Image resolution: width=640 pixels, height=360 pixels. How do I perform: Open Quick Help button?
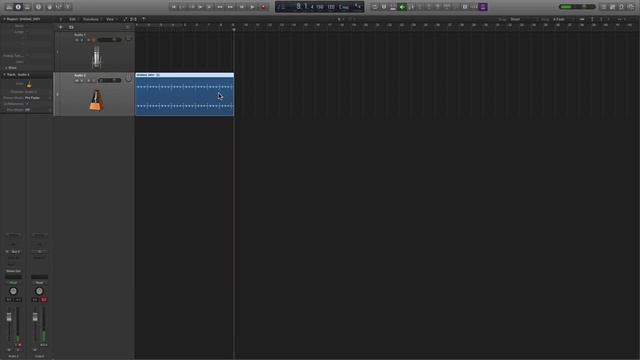coord(38,7)
